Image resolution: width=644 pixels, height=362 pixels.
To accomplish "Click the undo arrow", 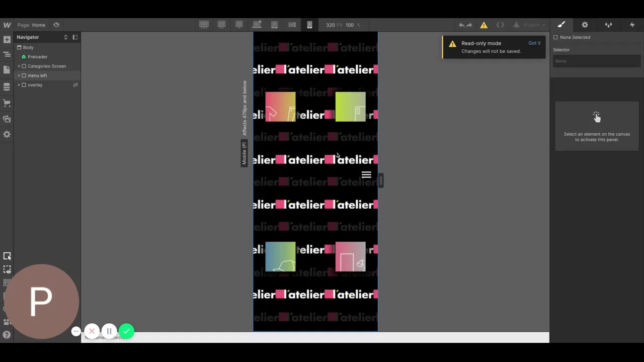I will coord(461,25).
